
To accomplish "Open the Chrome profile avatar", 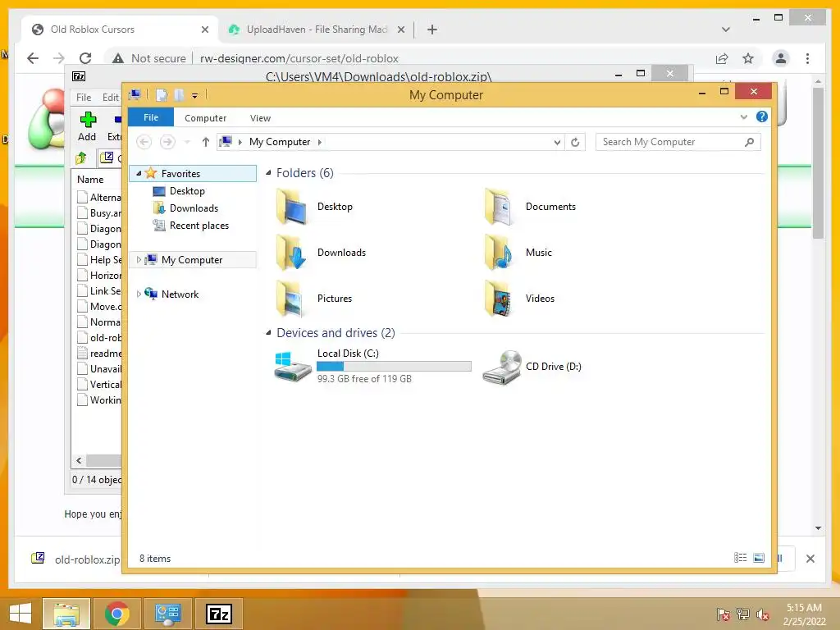I will tap(781, 58).
